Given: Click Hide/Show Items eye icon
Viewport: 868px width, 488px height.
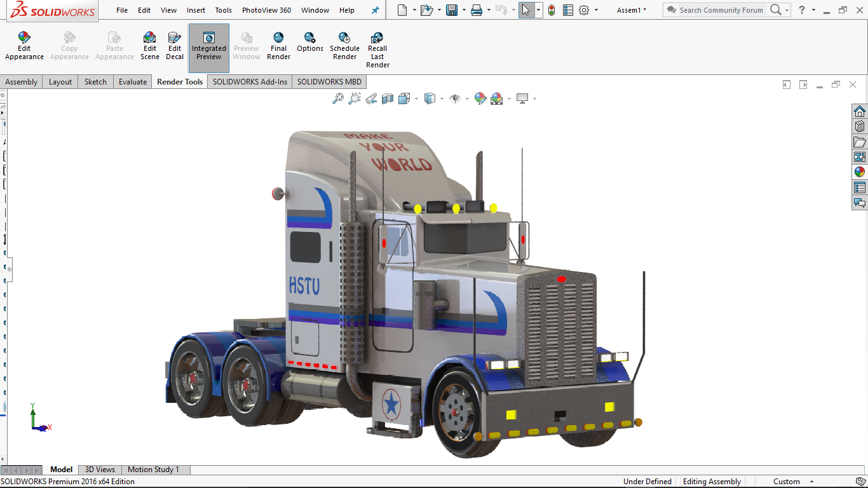Looking at the screenshot, I should 455,98.
